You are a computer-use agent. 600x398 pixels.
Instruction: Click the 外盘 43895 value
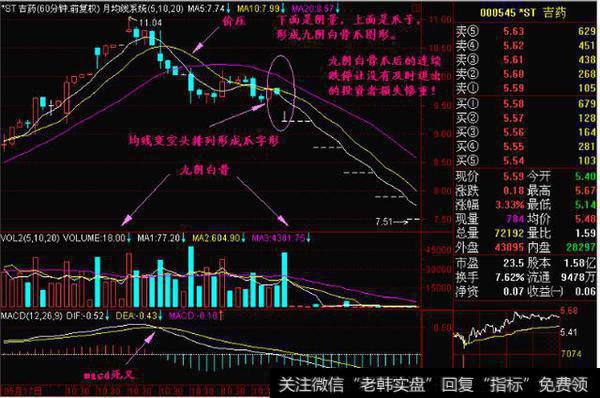click(490, 247)
